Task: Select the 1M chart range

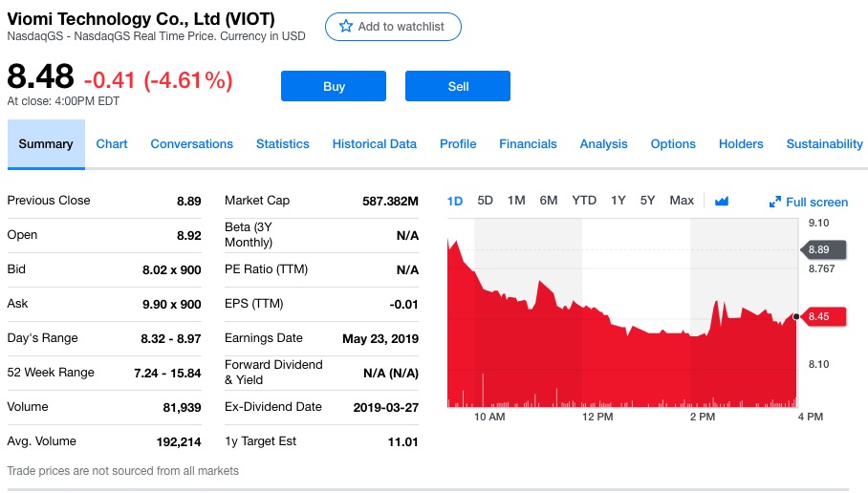Action: 516,201
